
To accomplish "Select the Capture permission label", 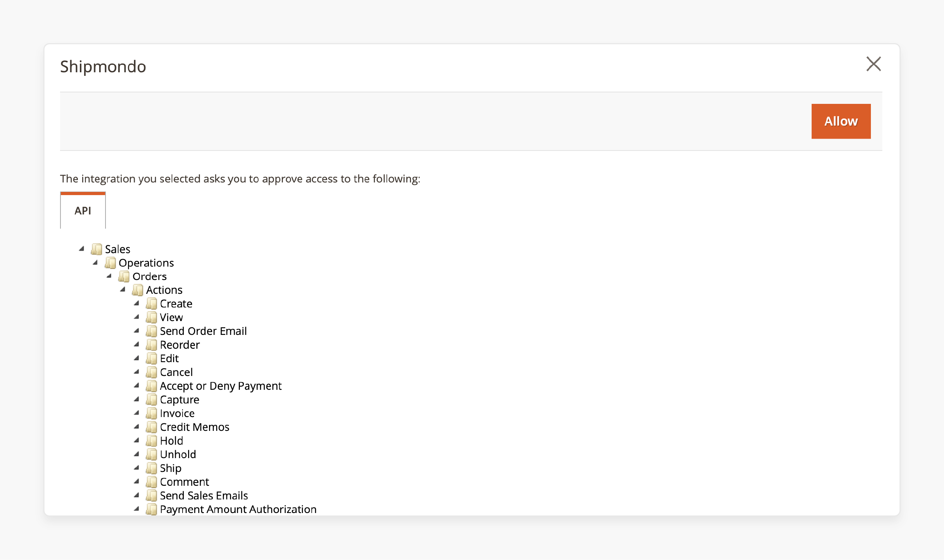I will (180, 400).
